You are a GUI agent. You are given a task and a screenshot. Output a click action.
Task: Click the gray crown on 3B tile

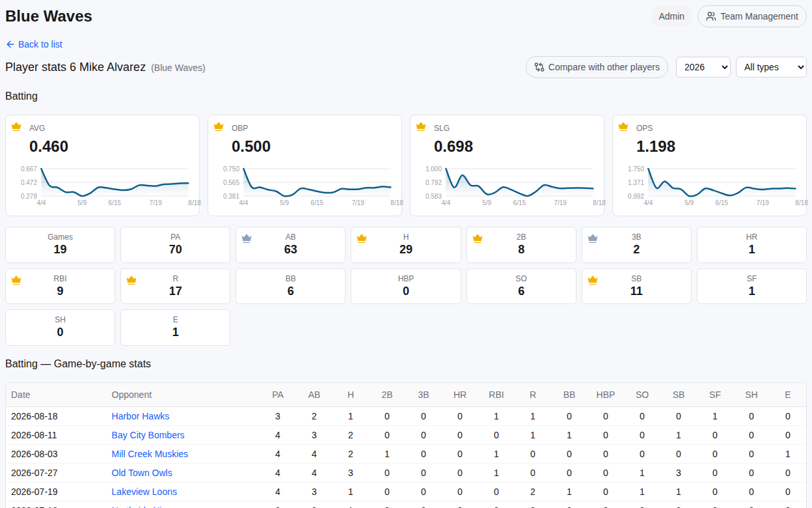[x=593, y=238]
